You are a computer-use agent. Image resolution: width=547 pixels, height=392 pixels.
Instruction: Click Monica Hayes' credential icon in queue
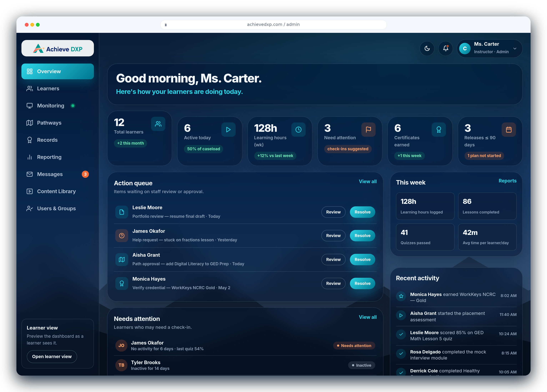pyautogui.click(x=122, y=283)
